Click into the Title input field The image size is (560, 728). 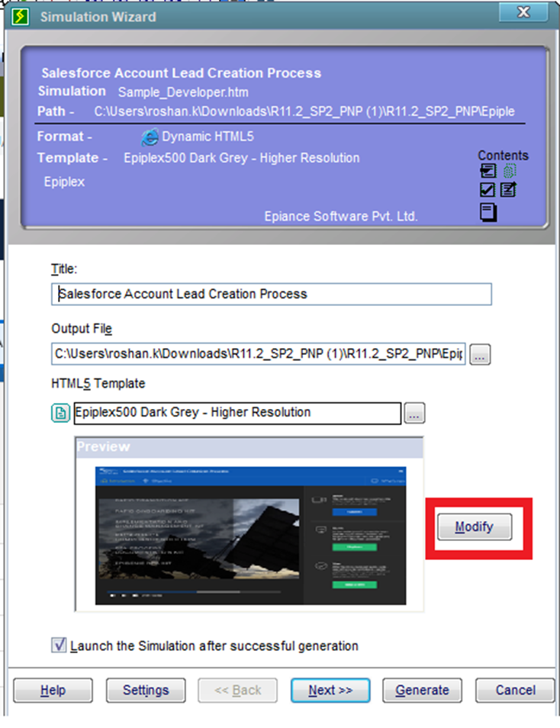tap(271, 294)
